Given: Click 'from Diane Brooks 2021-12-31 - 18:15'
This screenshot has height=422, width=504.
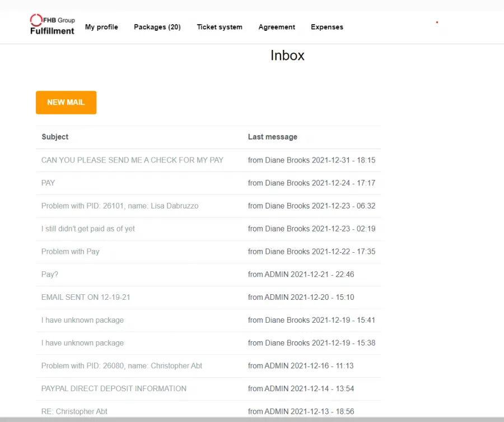Looking at the screenshot, I should 311,160.
